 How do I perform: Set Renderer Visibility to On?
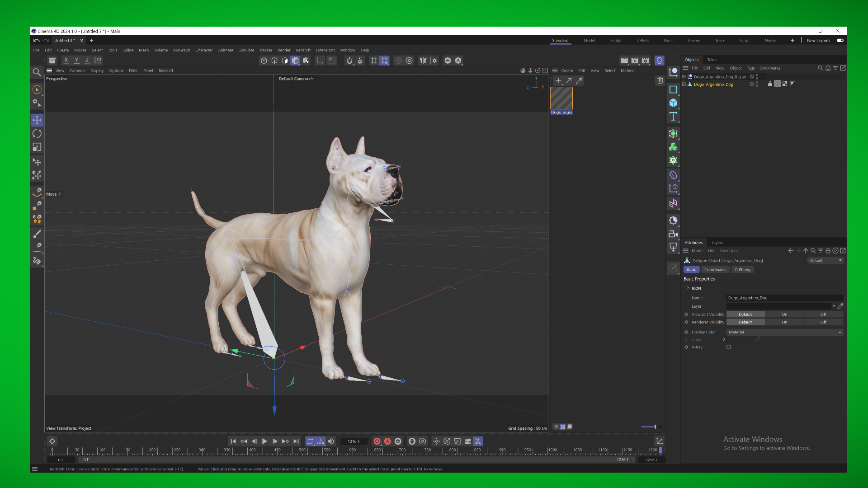(784, 322)
